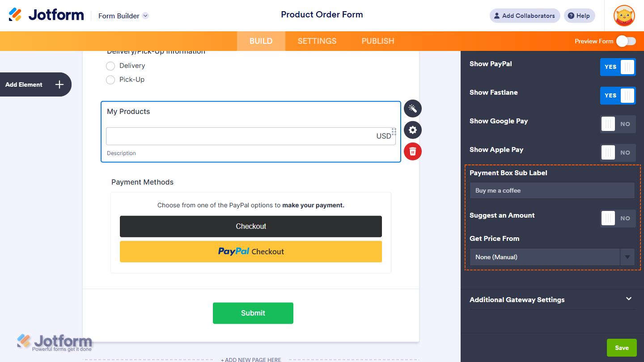Click the Help question mark button
The height and width of the screenshot is (362, 644).
(x=579, y=16)
